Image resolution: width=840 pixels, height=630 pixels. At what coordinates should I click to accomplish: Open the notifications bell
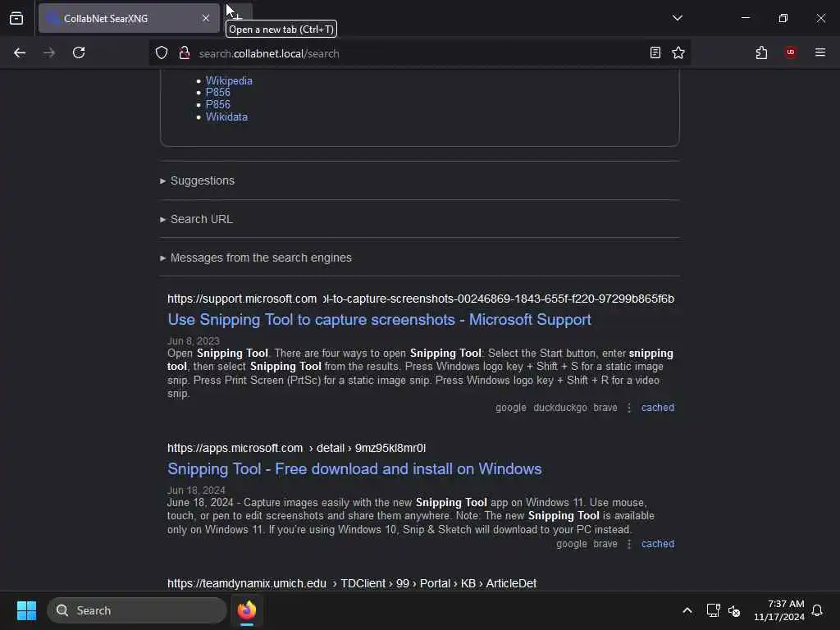click(818, 610)
